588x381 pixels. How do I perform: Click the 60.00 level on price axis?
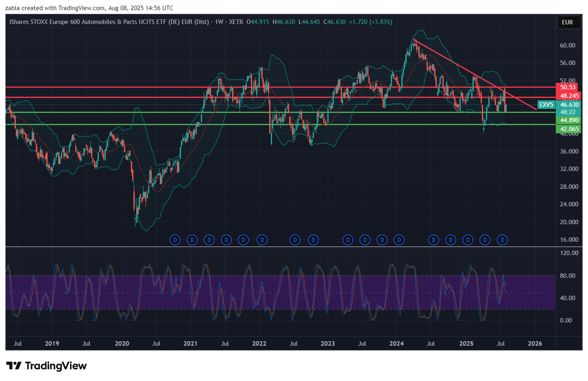coord(567,45)
